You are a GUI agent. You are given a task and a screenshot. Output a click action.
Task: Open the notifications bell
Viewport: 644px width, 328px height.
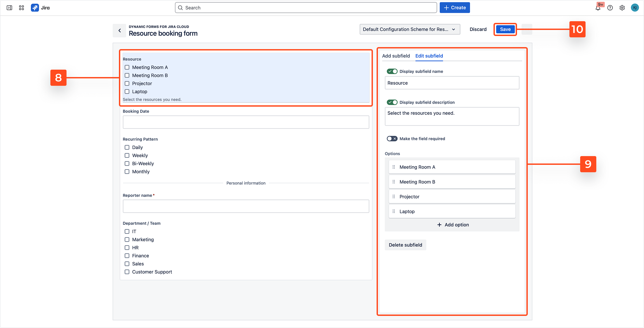[598, 8]
